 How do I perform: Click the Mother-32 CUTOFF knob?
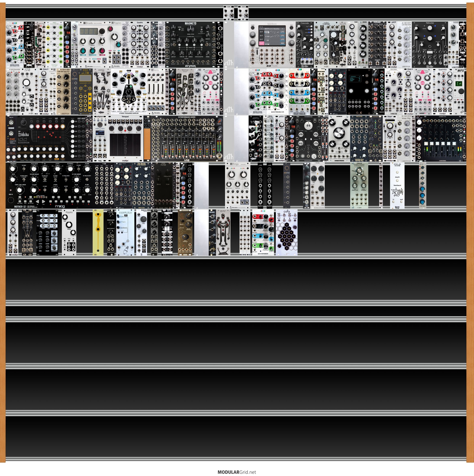click(x=57, y=169)
